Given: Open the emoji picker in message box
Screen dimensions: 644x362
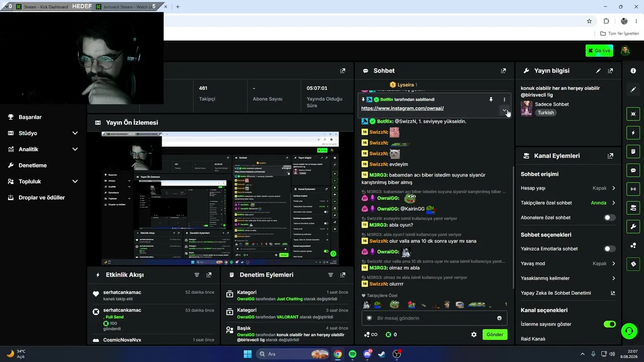Looking at the screenshot, I should click(499, 318).
